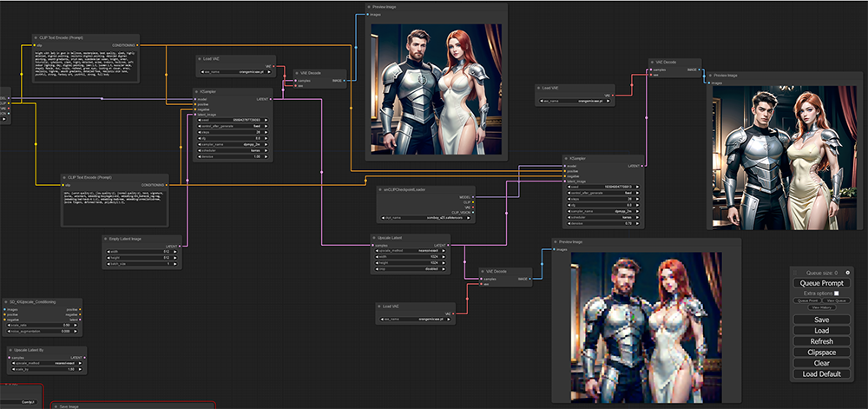The image size is (868, 409).
Task: Enable the Extra options checkbox
Action: click(835, 294)
